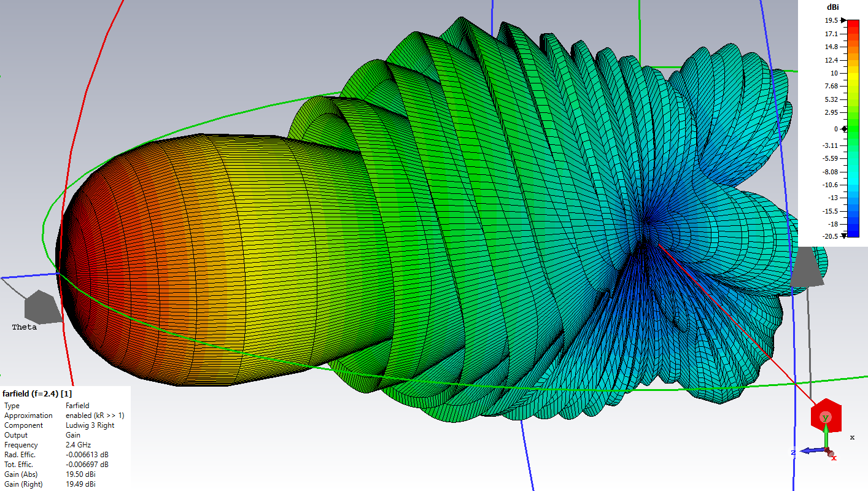Click the dBi unit label above legend
The width and height of the screenshot is (868, 491).
click(x=832, y=7)
